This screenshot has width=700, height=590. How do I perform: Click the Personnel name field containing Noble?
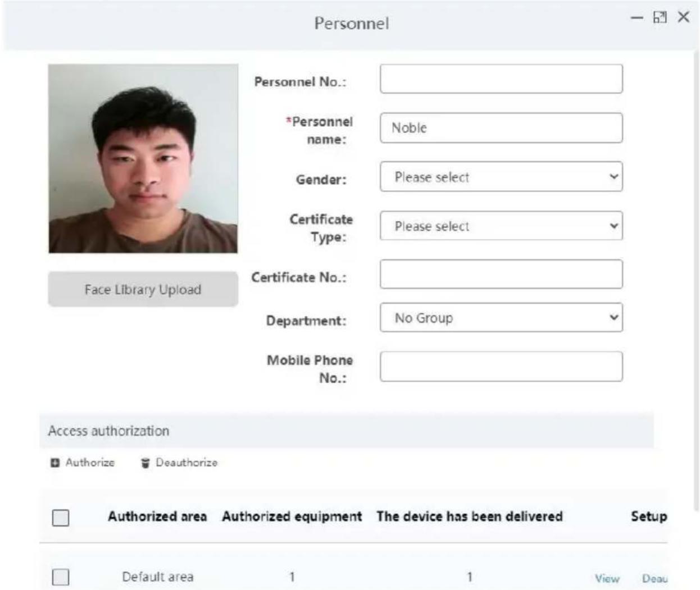coord(501,128)
